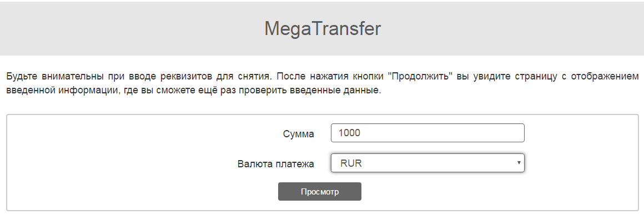Image resolution: width=644 pixels, height=214 pixels.
Task: Click the Валюта платежа label
Action: 275,164
